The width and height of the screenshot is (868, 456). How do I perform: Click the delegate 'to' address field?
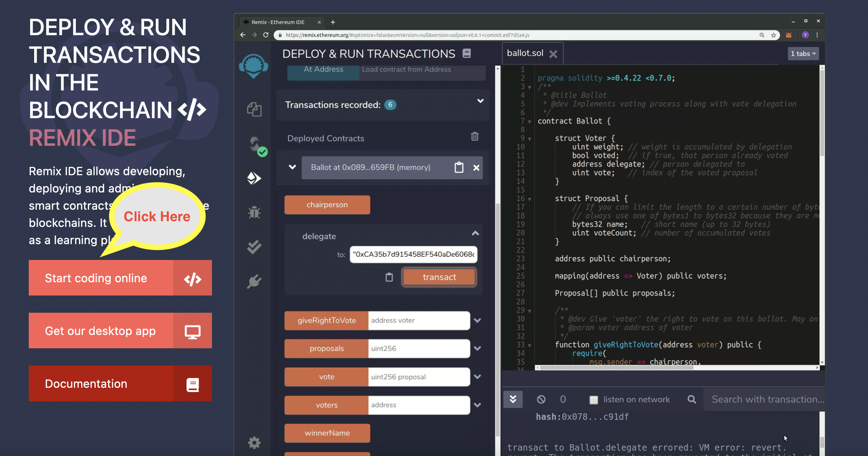pyautogui.click(x=414, y=254)
